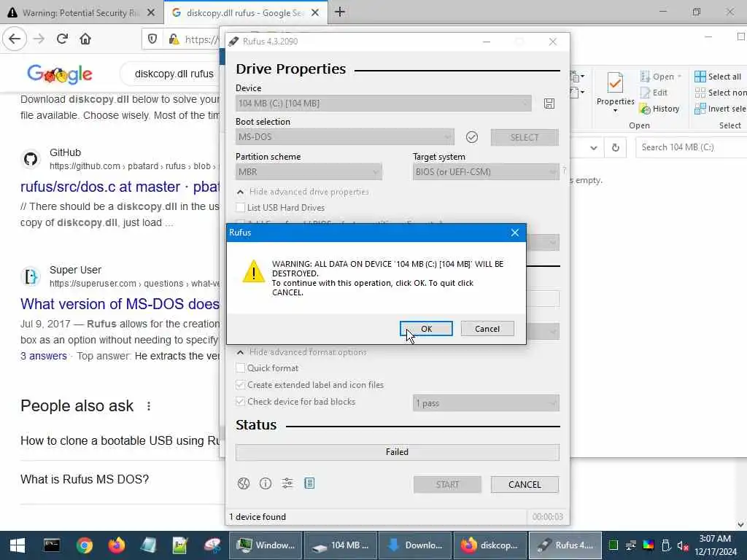The width and height of the screenshot is (747, 560).
Task: Collapse 'Hide advanced drive properties' expander
Action: tap(303, 192)
